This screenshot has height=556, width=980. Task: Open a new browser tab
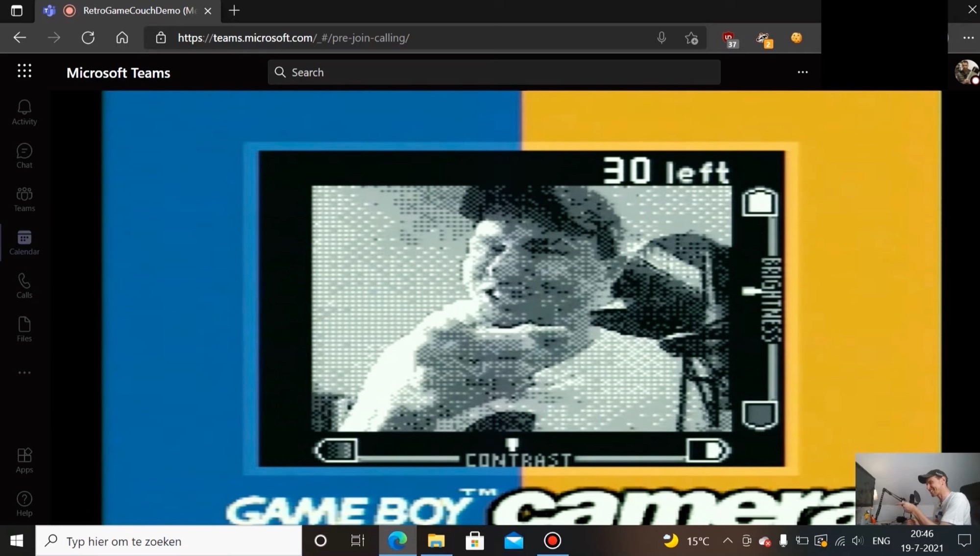(x=234, y=11)
